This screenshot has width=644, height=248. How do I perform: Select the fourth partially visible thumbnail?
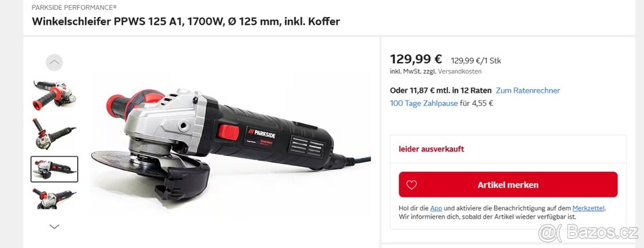[54, 198]
